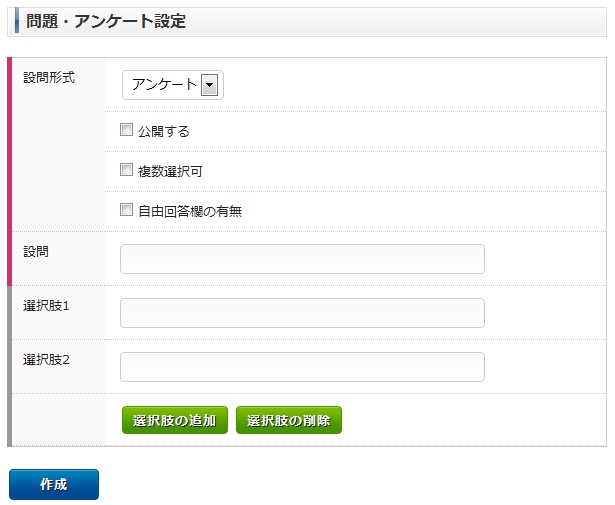Check the 自由回答欄の有無 checkbox
This screenshot has width=615, height=505.
126,210
